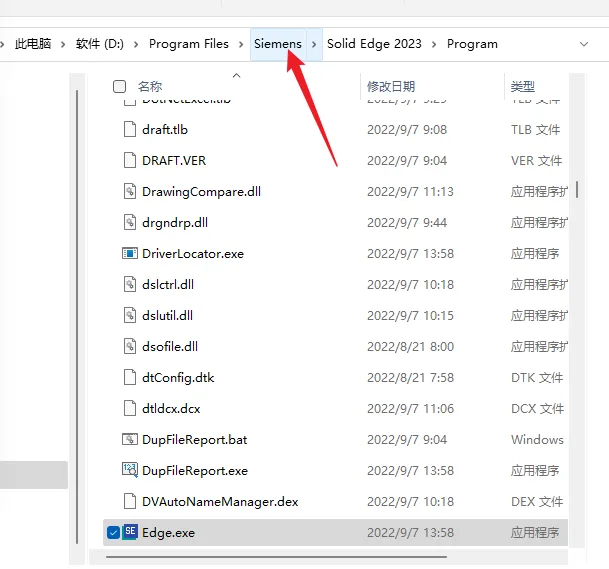
Task: Navigate to Program Files breadcrumb
Action: (189, 44)
